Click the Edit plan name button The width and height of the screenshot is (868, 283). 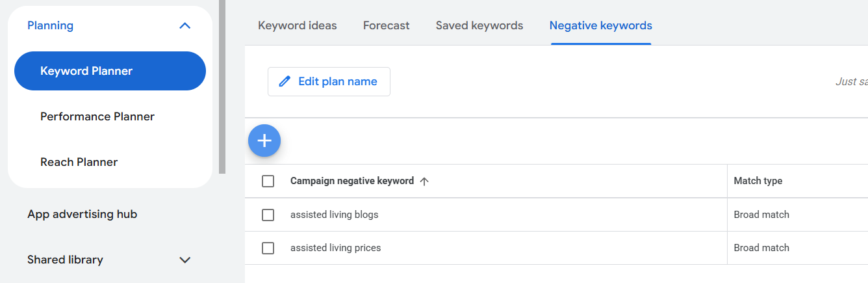click(x=329, y=81)
